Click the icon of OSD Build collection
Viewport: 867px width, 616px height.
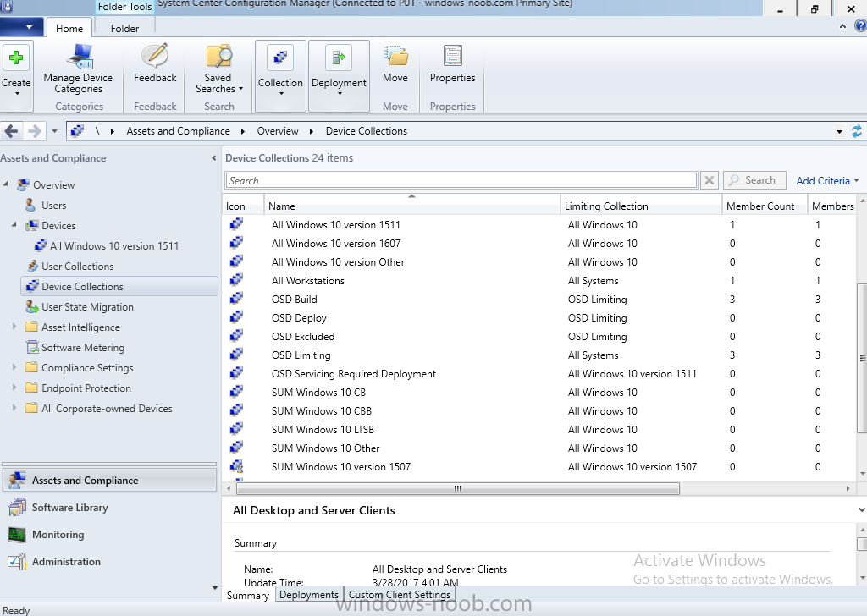click(237, 299)
